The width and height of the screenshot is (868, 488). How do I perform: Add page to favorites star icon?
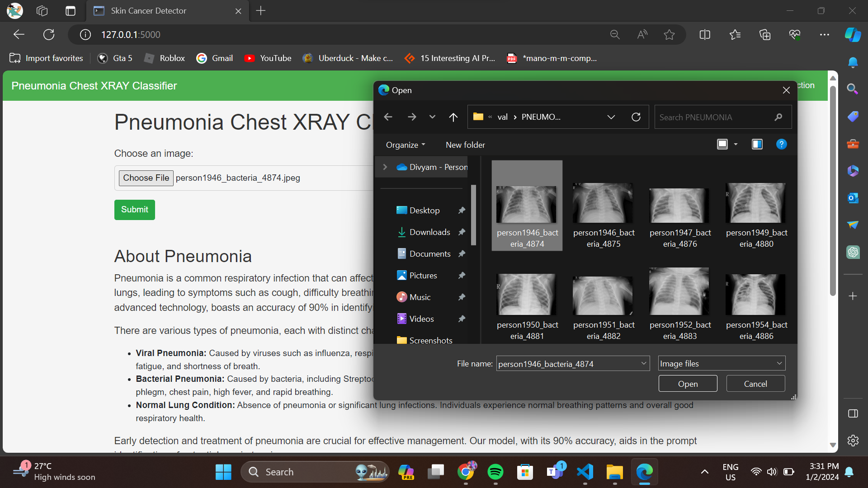[x=669, y=35]
